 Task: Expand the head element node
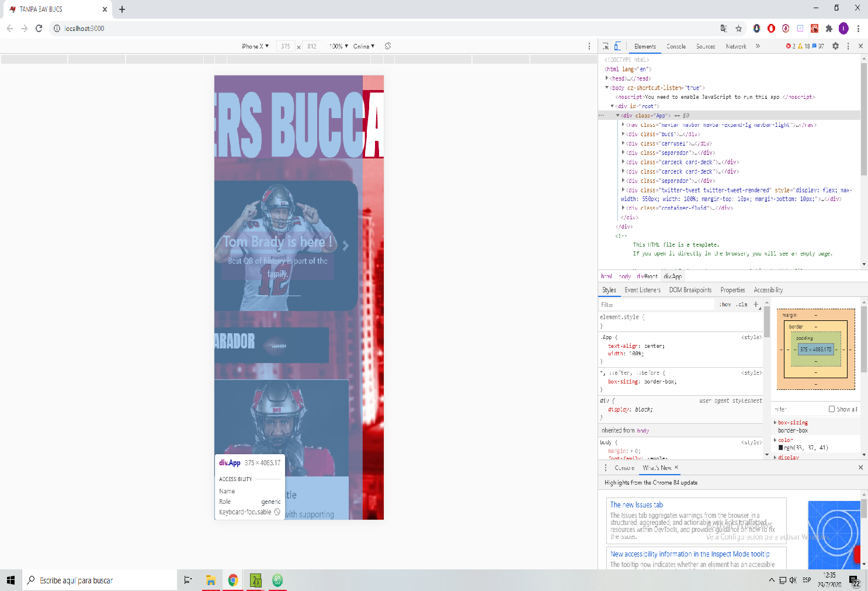(x=606, y=78)
